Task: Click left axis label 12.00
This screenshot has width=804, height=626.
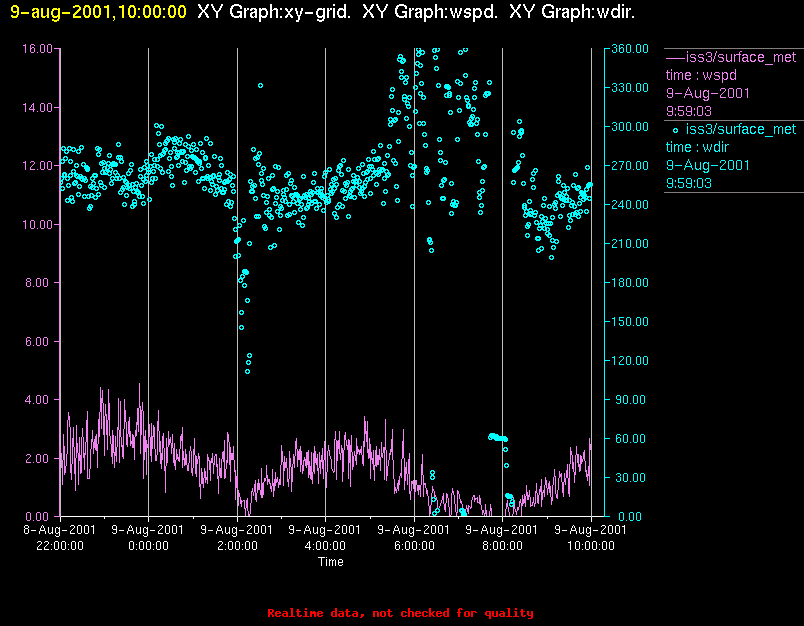Action: [x=37, y=166]
